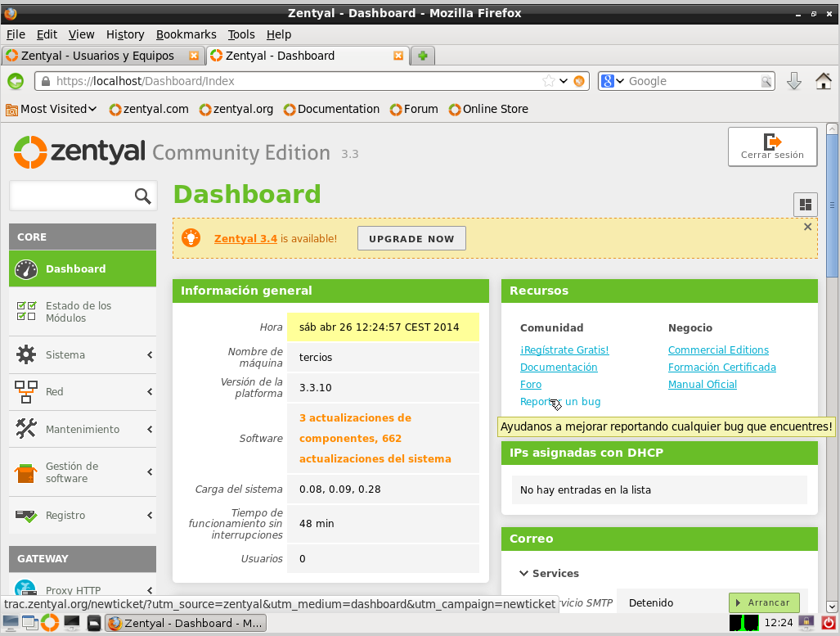Click the overlapping windows icon in the taskbar
The height and width of the screenshot is (636, 840).
pyautogui.click(x=30, y=623)
